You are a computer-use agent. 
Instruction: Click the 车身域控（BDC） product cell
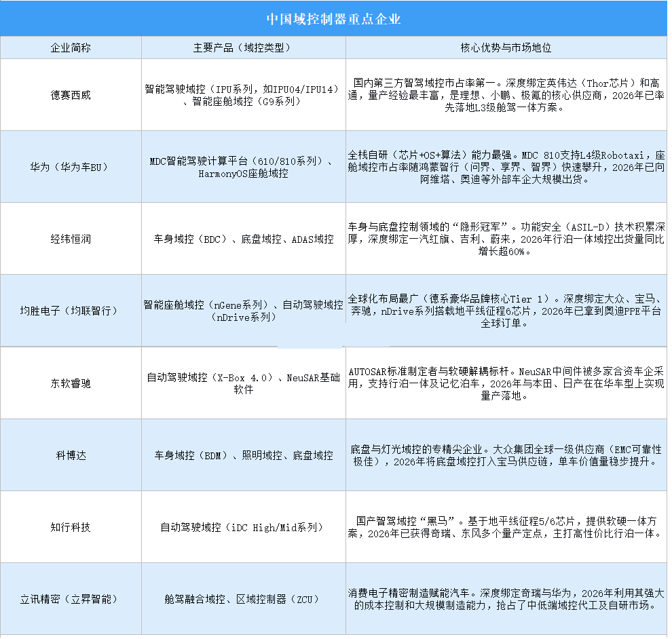coord(244,239)
